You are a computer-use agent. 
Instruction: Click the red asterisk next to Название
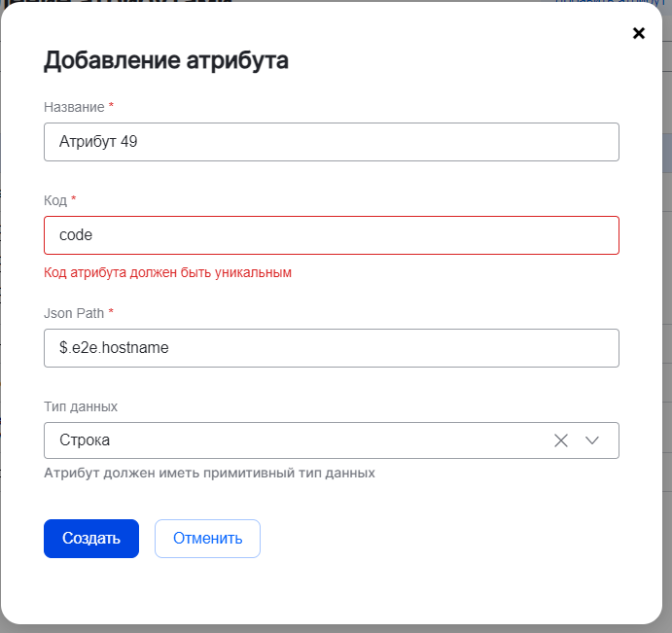(112, 105)
